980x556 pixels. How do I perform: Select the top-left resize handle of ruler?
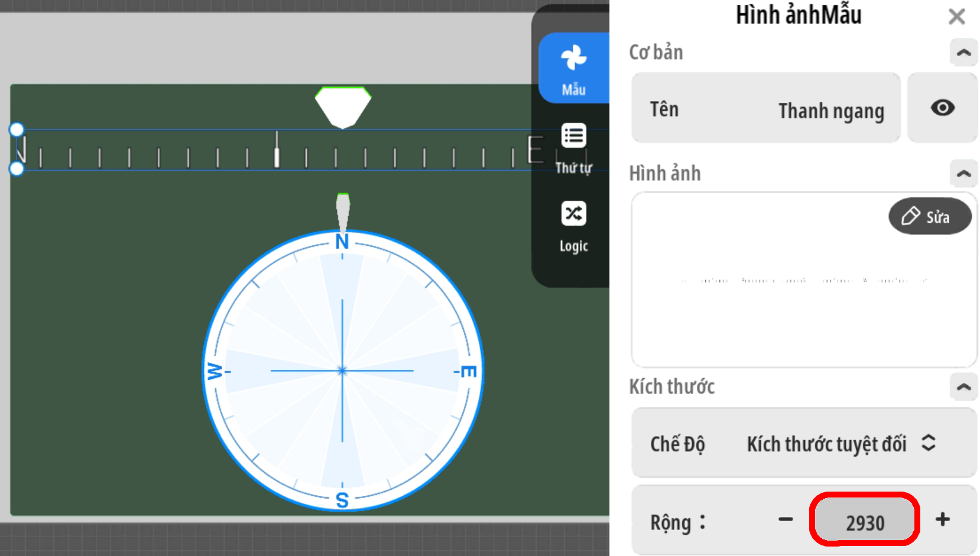pyautogui.click(x=17, y=130)
